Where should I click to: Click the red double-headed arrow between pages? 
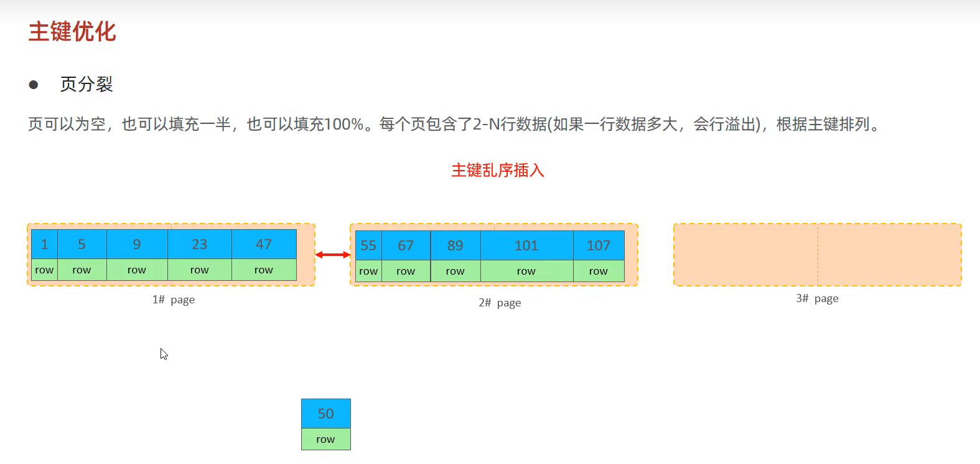click(333, 255)
